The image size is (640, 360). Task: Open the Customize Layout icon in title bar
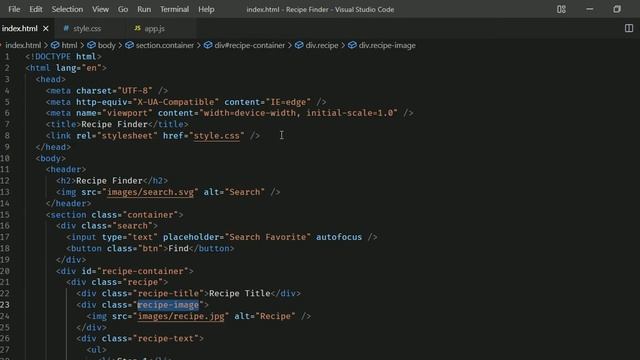(561, 9)
